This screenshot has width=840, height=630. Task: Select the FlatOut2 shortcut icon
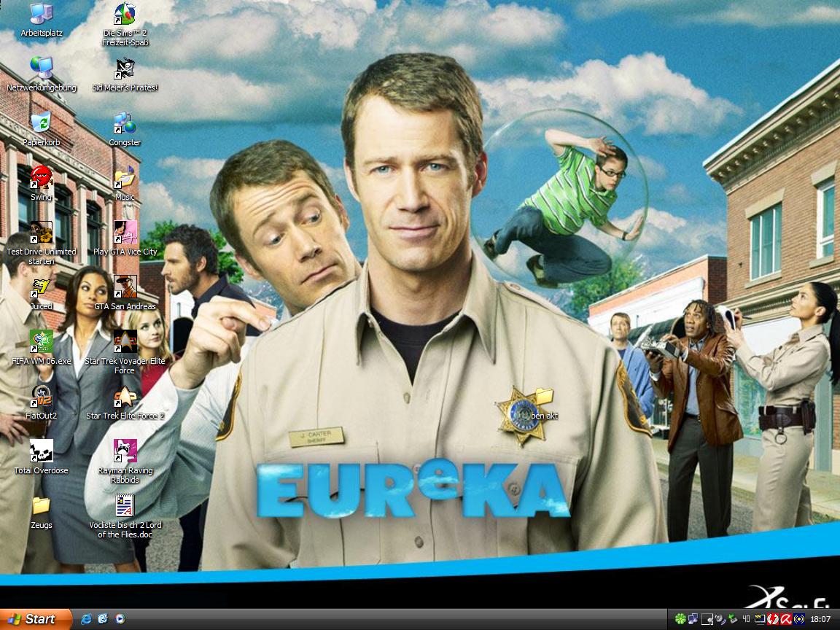(42, 397)
